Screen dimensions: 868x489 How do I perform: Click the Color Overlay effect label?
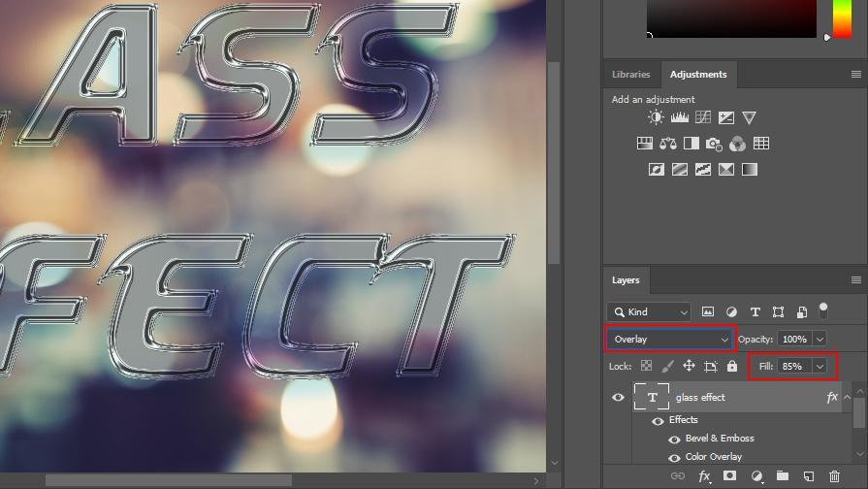713,456
